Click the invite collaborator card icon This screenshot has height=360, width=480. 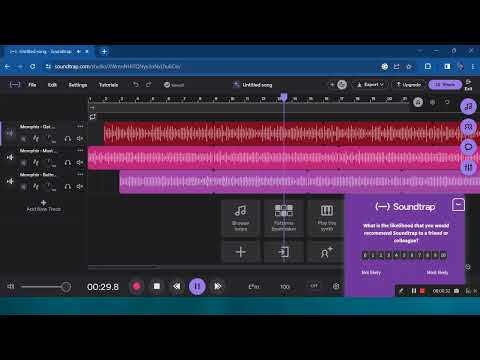pyautogui.click(x=326, y=252)
